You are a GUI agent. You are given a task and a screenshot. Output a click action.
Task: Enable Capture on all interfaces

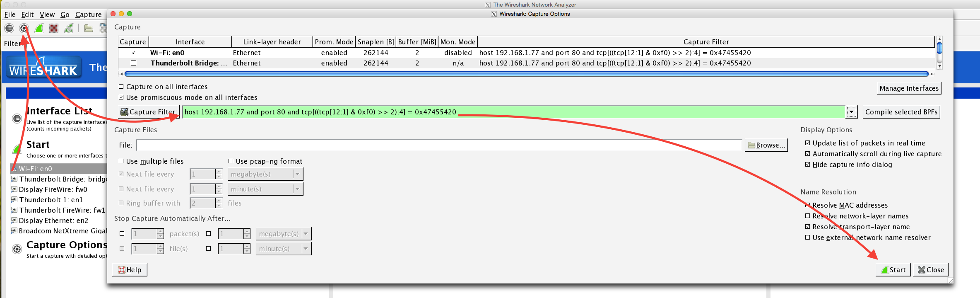click(x=121, y=87)
